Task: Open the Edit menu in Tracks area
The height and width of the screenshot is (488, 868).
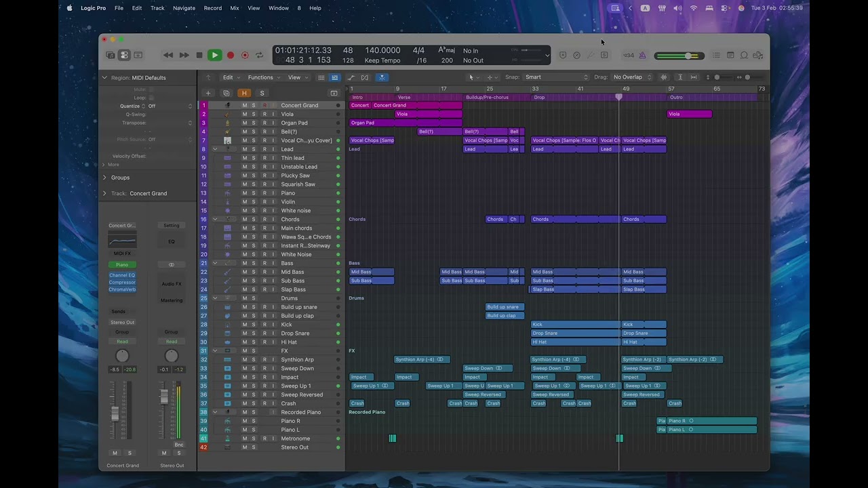Action: coord(231,77)
